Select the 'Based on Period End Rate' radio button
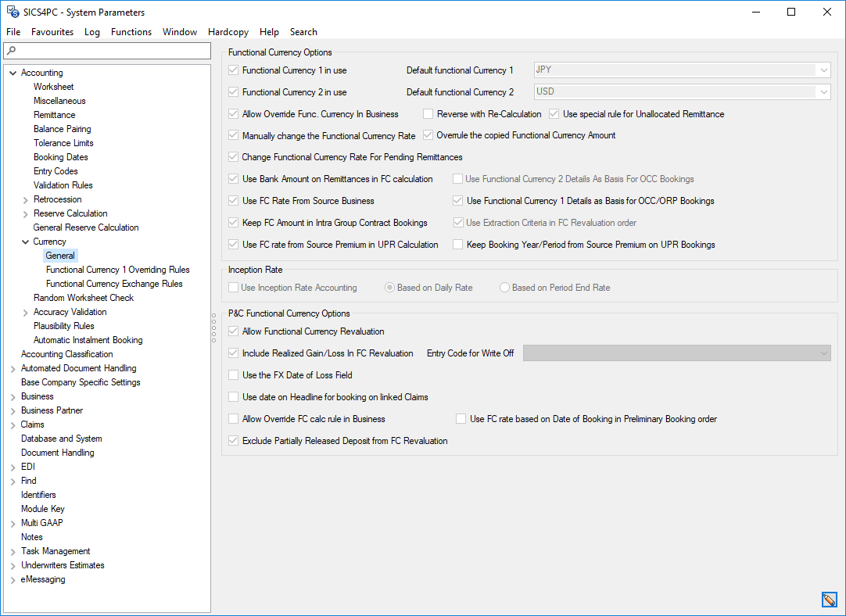 (504, 287)
